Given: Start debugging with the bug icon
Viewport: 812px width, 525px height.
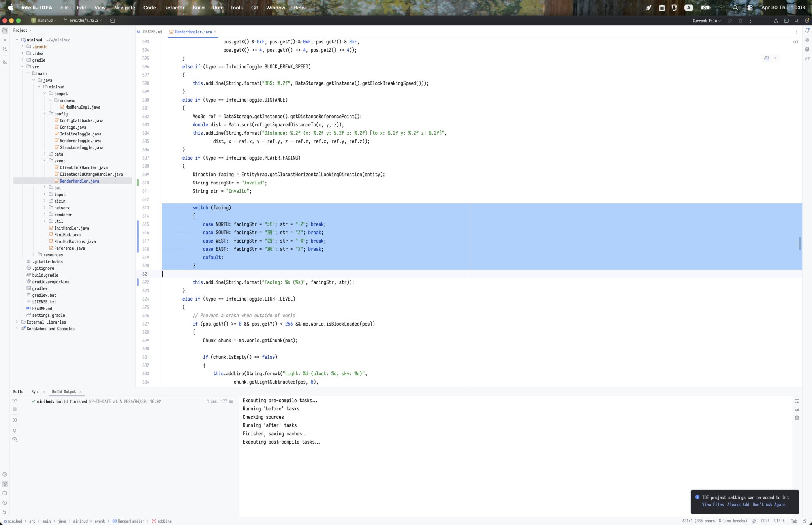Looking at the screenshot, I should pos(741,21).
